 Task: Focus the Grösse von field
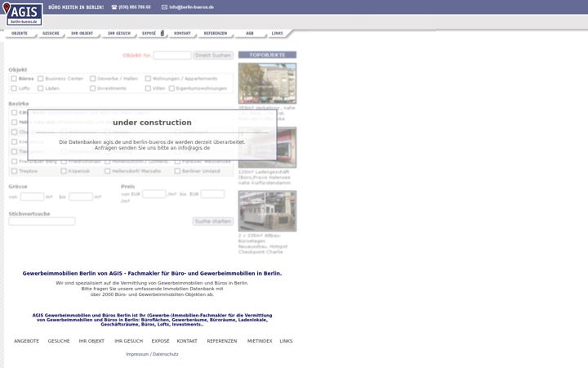tap(32, 196)
